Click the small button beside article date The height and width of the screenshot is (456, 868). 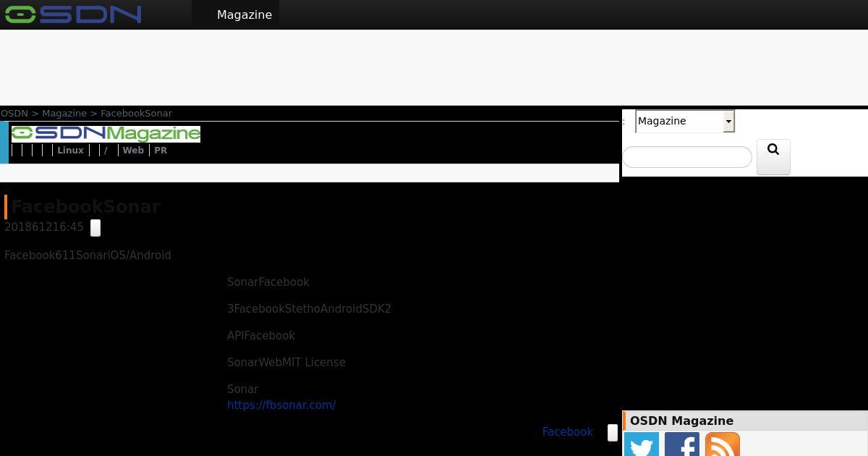point(95,228)
